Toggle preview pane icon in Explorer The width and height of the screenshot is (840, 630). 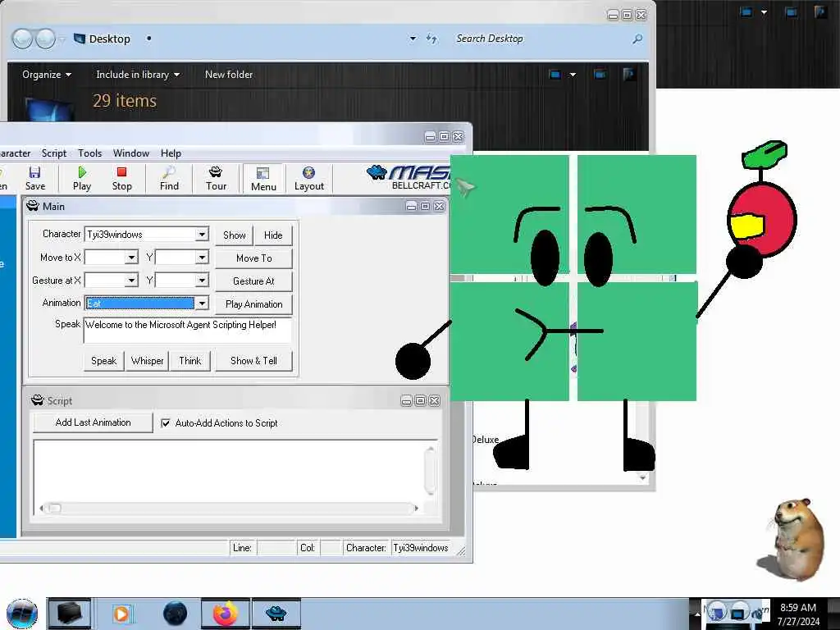pyautogui.click(x=600, y=75)
